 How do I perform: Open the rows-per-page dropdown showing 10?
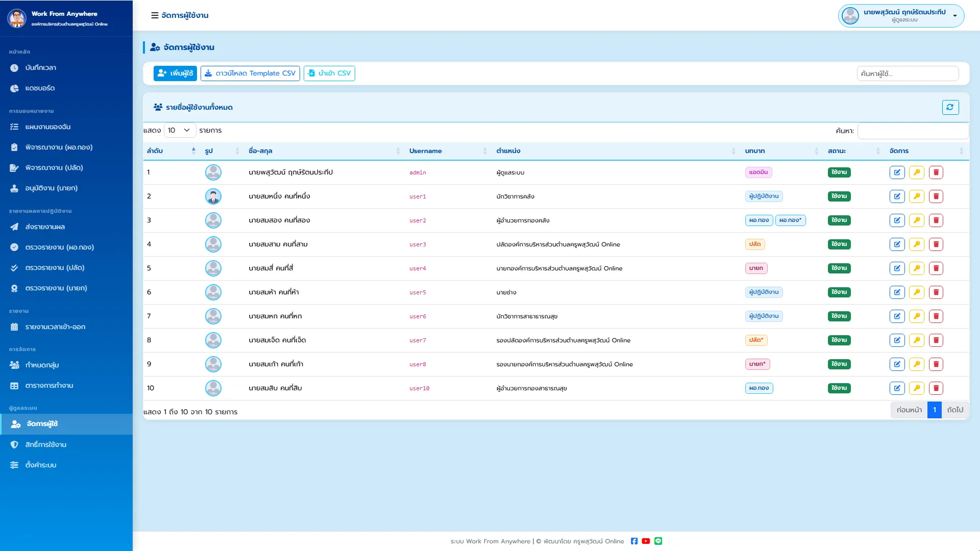pyautogui.click(x=180, y=131)
